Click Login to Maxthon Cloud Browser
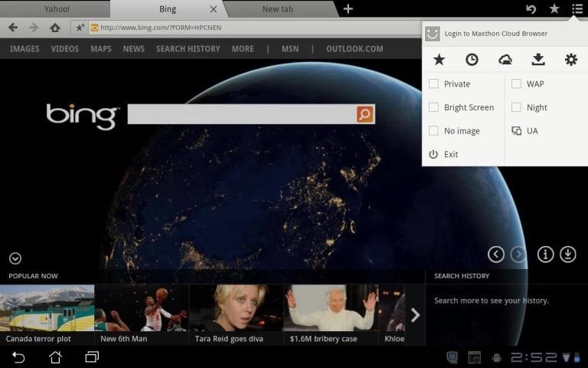The image size is (588, 368). [495, 34]
